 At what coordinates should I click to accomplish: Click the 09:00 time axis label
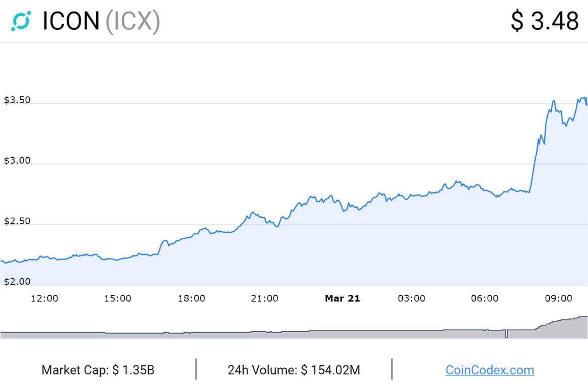pos(558,298)
